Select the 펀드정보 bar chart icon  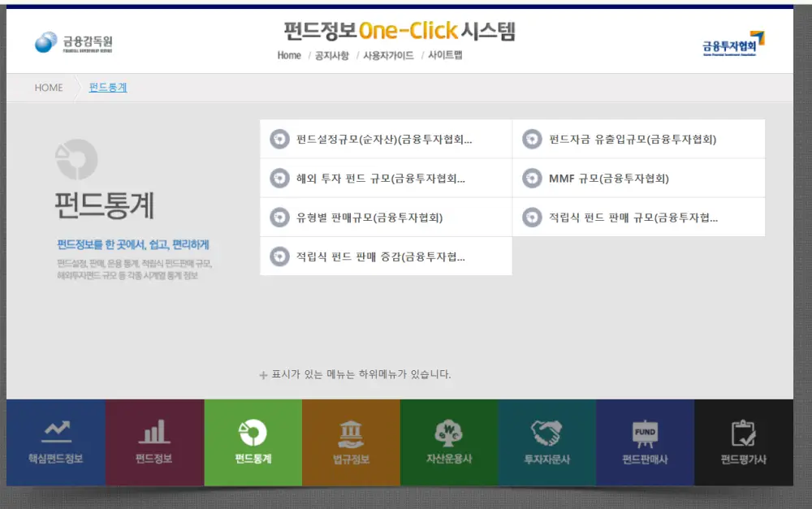(154, 432)
